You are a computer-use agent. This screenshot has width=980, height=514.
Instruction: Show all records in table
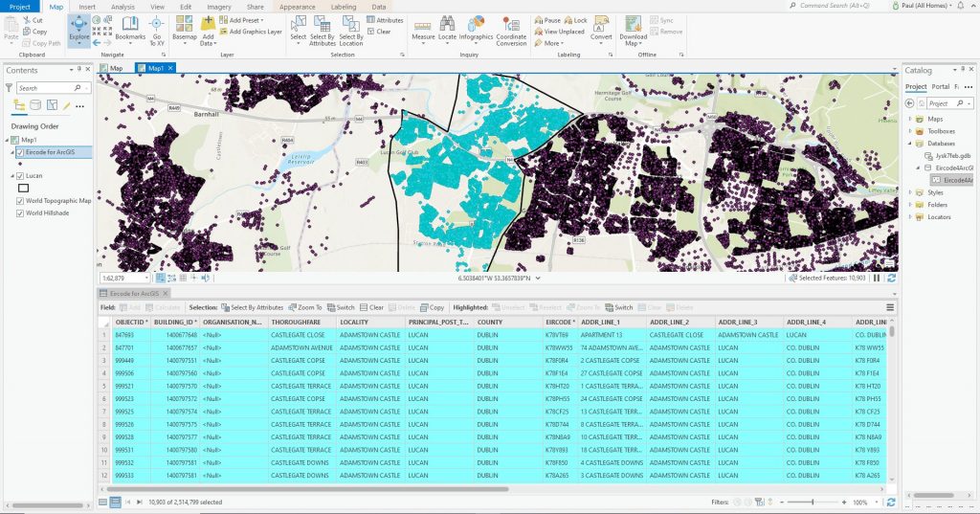click(103, 503)
